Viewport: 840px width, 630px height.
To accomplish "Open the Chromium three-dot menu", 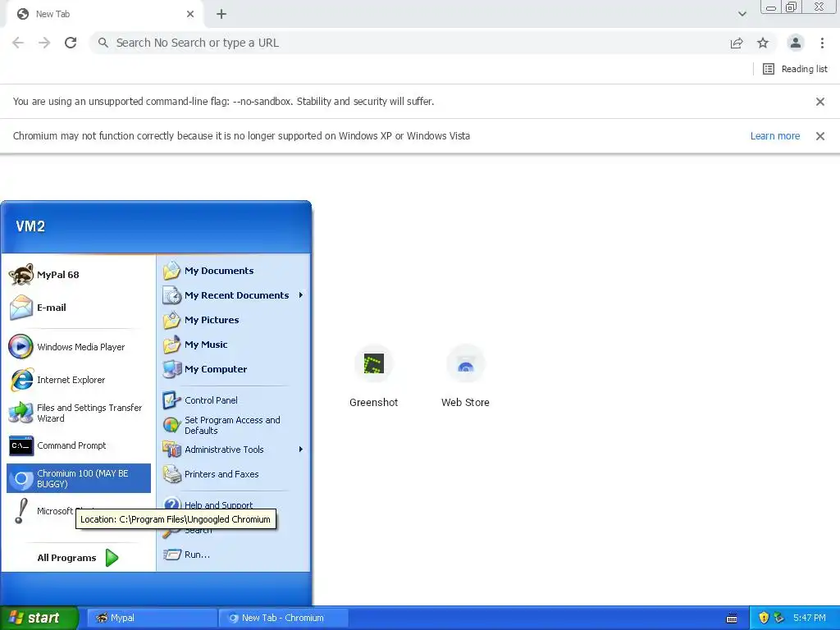I will (x=822, y=43).
